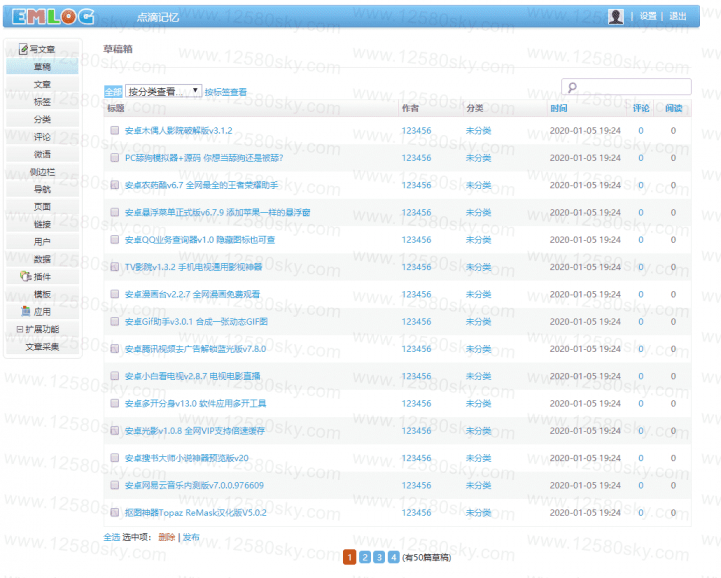
Task: Open 导航 in the sidebar
Action: pyautogui.click(x=42, y=189)
